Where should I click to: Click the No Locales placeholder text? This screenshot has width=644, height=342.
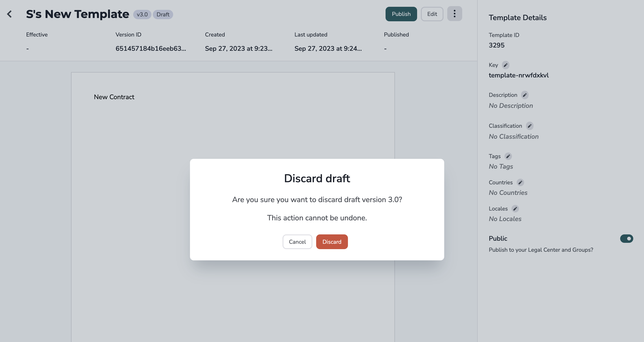505,219
